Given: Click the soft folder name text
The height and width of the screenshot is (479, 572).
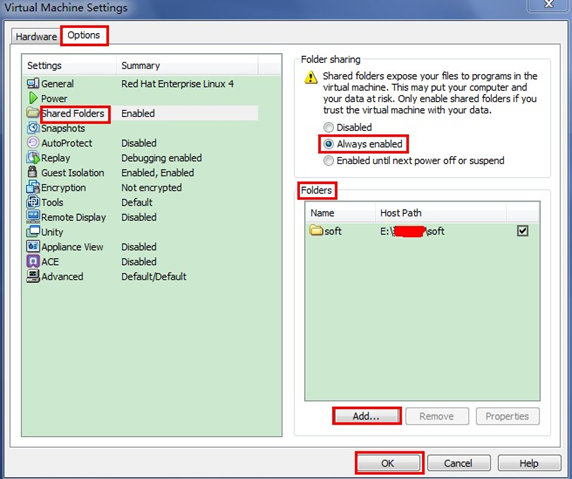Looking at the screenshot, I should tap(333, 231).
